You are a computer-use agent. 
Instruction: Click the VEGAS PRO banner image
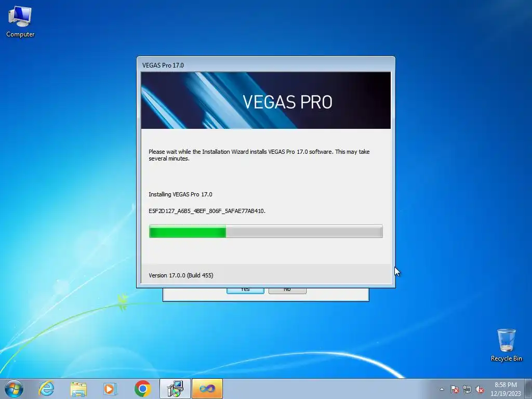click(x=265, y=100)
